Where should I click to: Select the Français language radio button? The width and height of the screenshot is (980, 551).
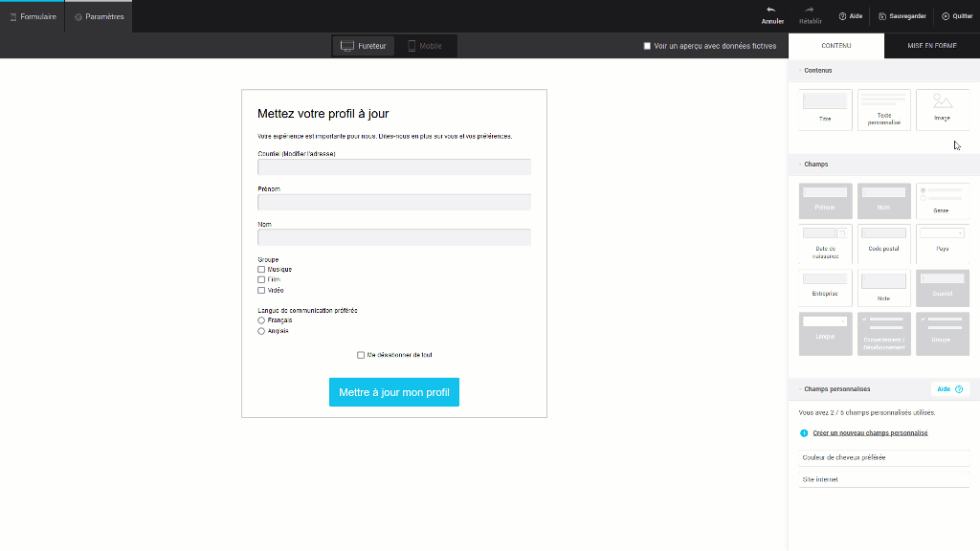(261, 320)
